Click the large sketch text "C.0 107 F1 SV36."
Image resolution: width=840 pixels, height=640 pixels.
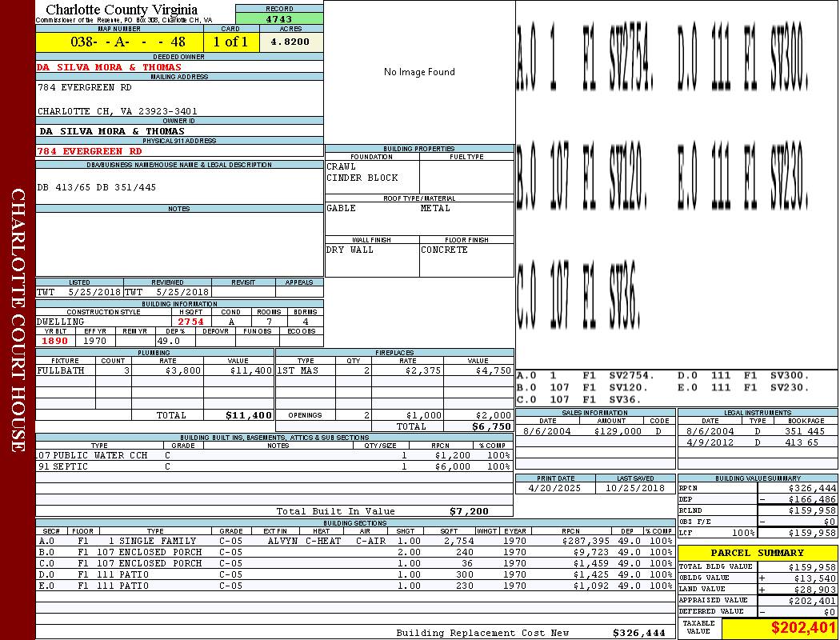pyautogui.click(x=579, y=295)
